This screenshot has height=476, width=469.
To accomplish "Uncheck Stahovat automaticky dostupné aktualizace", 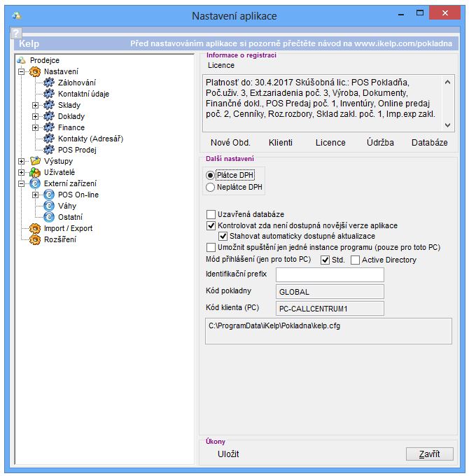I will [x=223, y=237].
